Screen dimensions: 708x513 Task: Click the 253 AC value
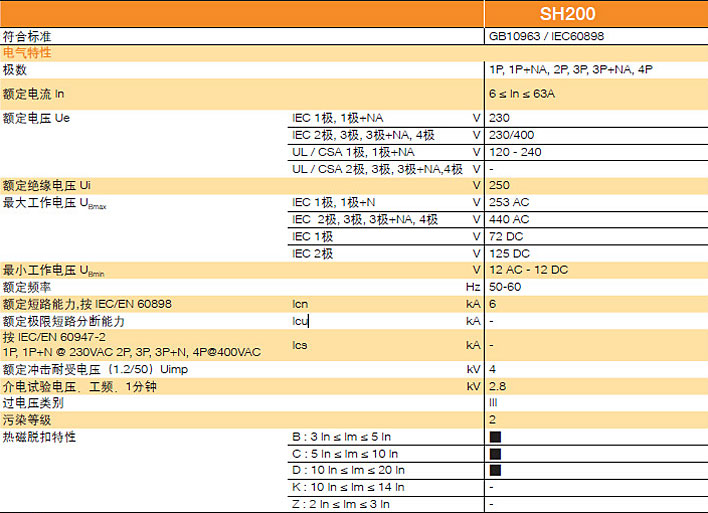point(509,202)
